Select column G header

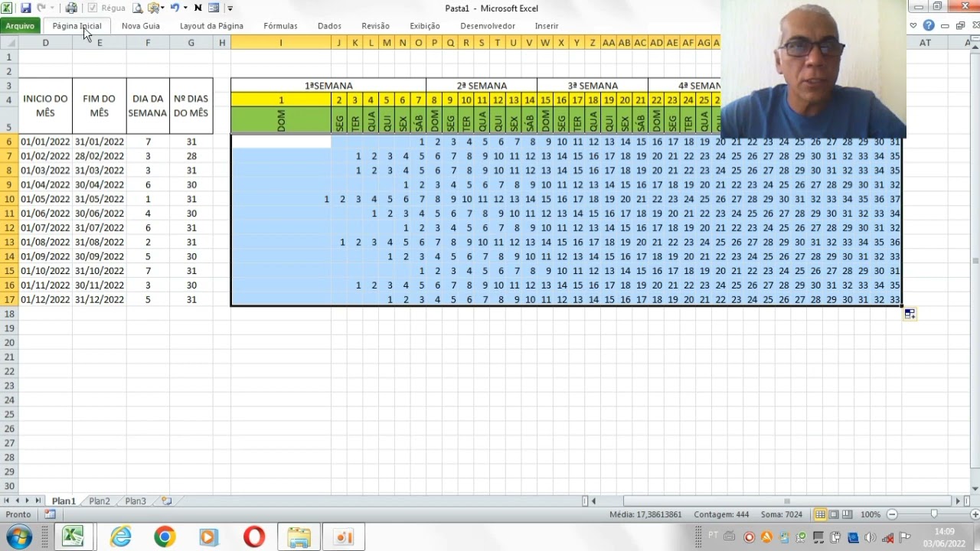191,43
